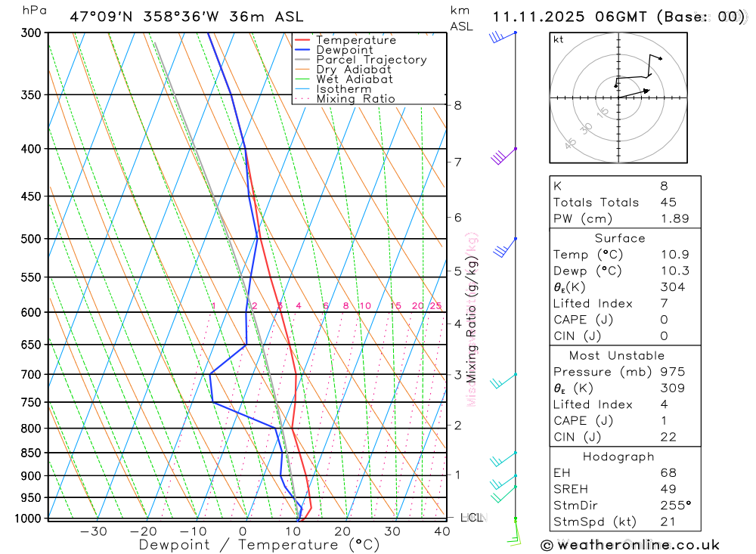Click the surface Dewp value 10.3

pos(675,271)
